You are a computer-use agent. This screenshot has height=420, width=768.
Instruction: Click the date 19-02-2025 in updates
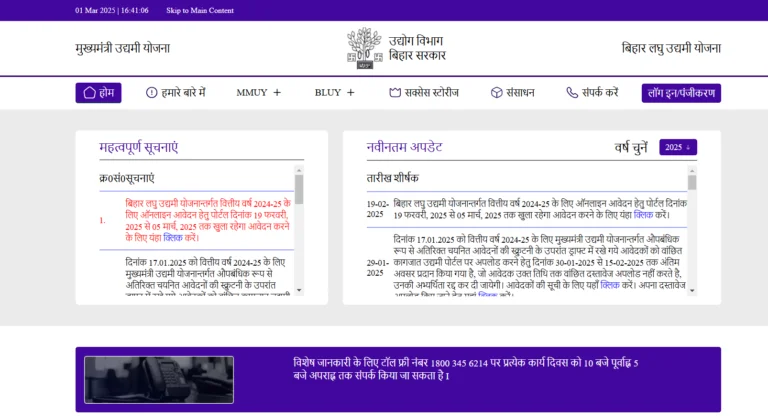pos(377,209)
